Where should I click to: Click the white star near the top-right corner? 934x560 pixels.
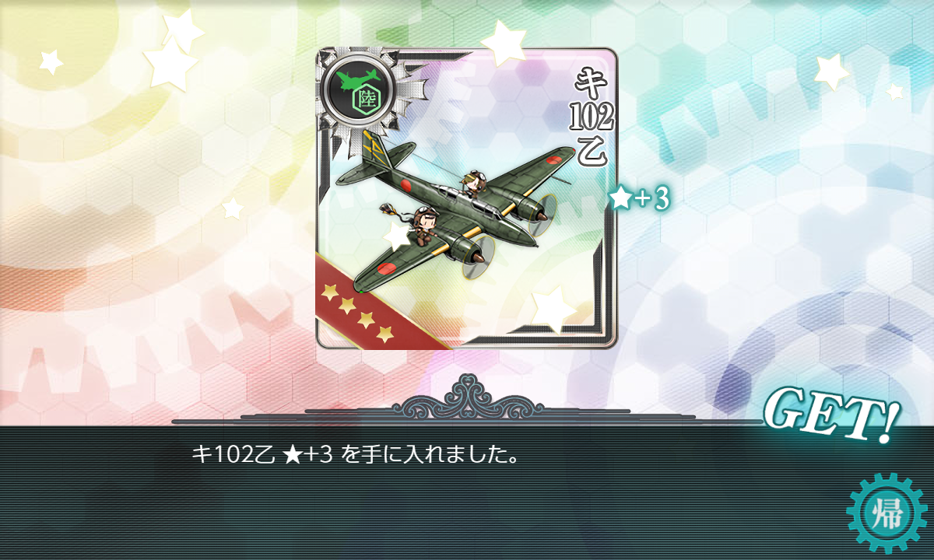pyautogui.click(x=830, y=72)
